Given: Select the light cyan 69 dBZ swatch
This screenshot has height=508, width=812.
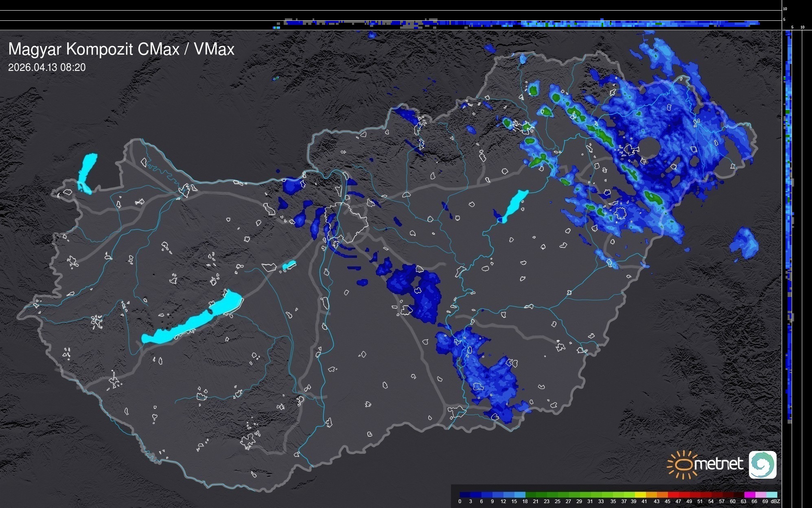Looking at the screenshot, I should [771, 495].
